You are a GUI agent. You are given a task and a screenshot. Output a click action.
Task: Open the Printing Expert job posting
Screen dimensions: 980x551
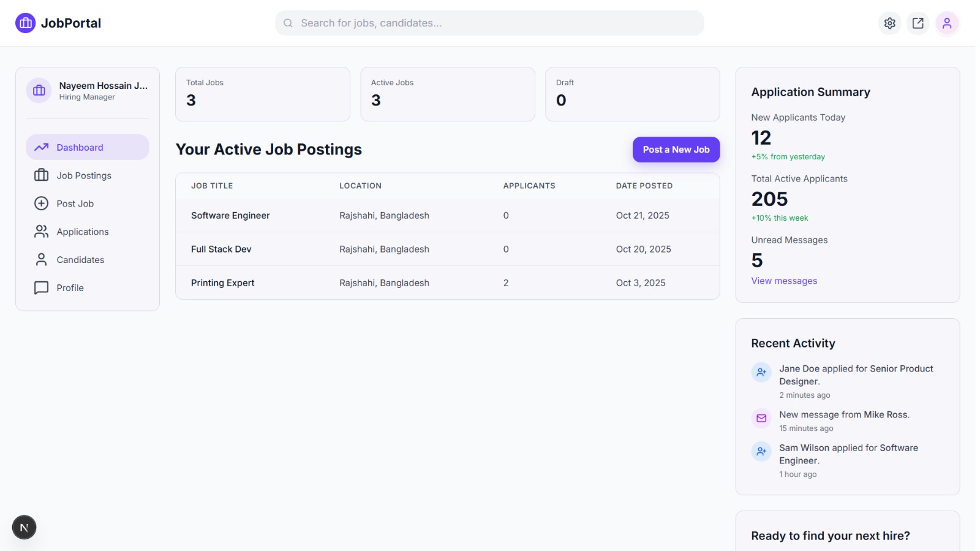click(222, 283)
